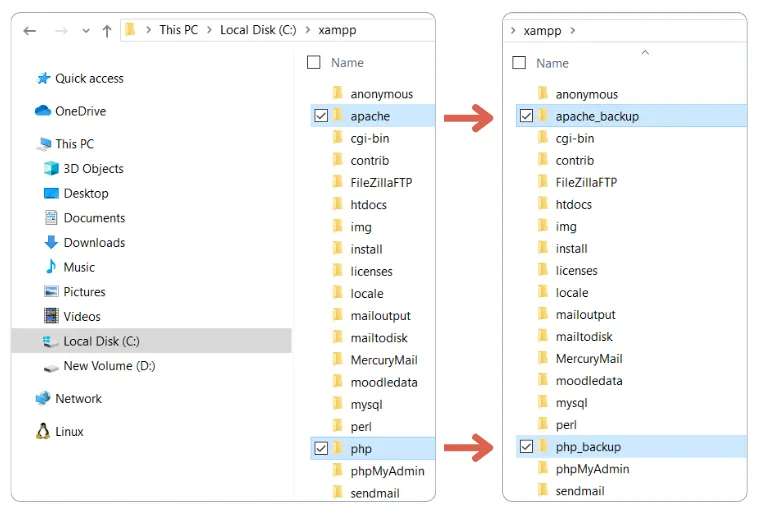
Task: Click xampp breadcrumb in left address bar
Action: [x=337, y=30]
